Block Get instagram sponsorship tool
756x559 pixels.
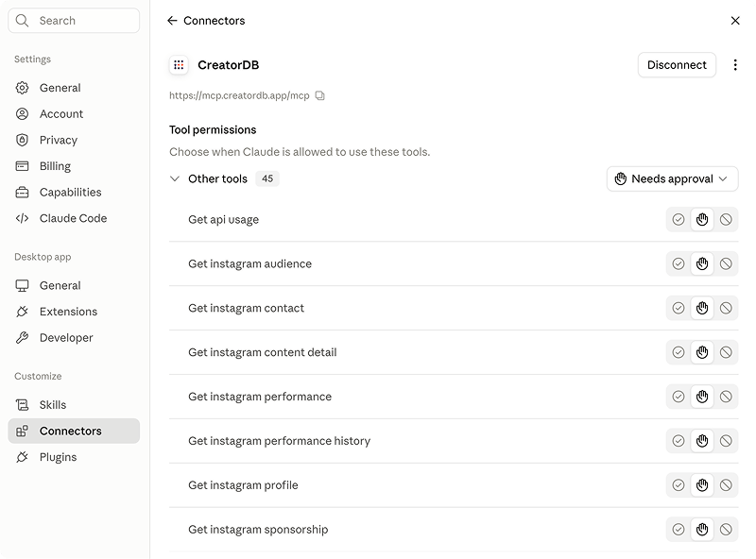click(x=726, y=530)
